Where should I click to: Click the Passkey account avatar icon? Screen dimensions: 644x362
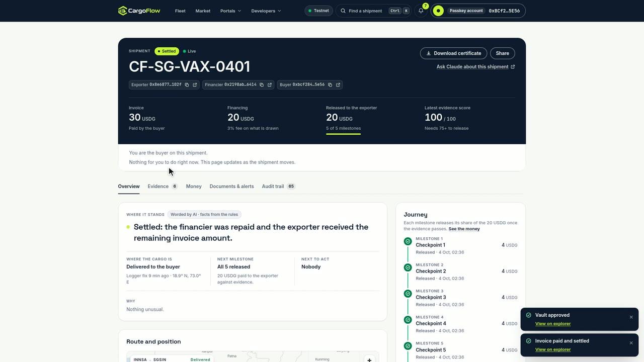[438, 11]
